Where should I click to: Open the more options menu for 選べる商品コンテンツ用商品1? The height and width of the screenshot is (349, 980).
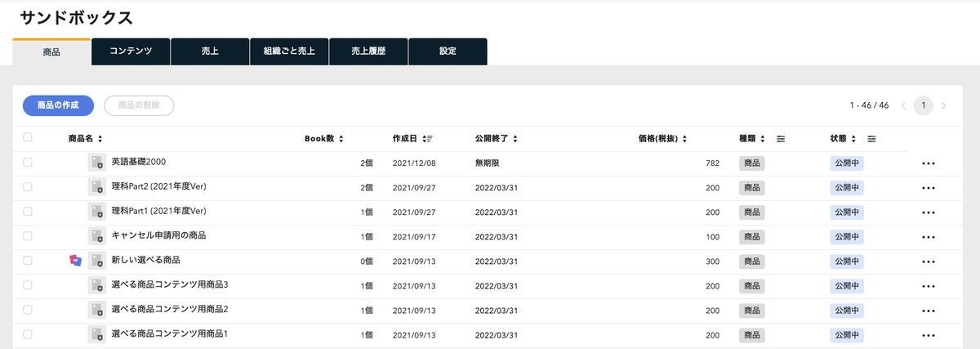pyautogui.click(x=927, y=335)
